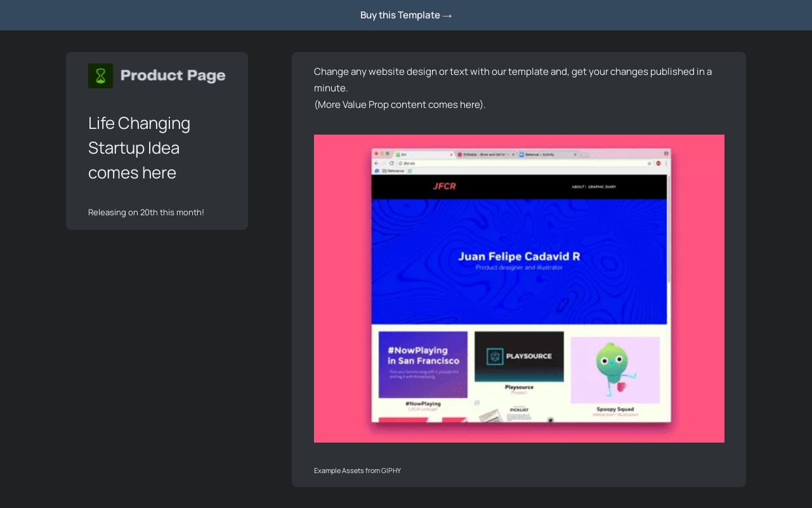Click the value prop paragraph about changing website design
The width and height of the screenshot is (812, 508).
513,79
